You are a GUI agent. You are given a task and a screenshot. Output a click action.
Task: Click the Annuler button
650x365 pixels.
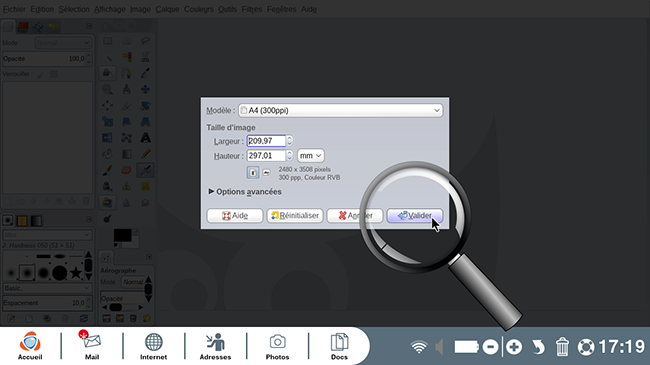click(355, 215)
